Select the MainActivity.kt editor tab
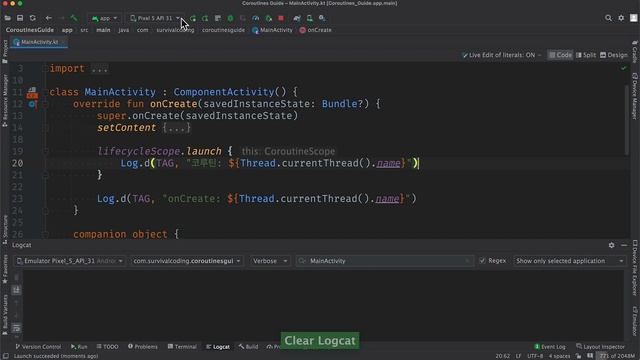The height and width of the screenshot is (360, 640). [x=39, y=42]
